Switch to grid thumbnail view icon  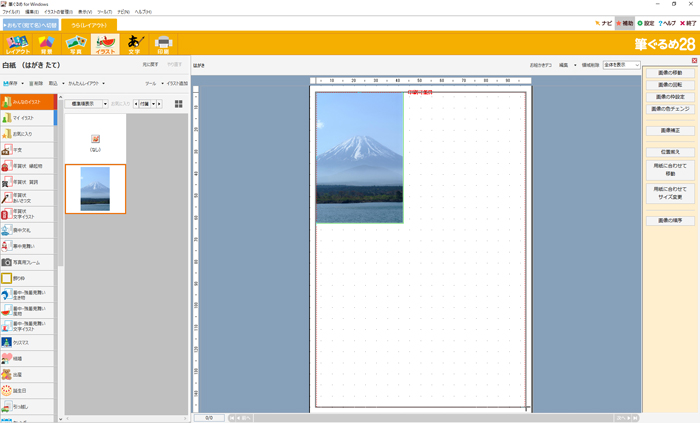pos(179,103)
